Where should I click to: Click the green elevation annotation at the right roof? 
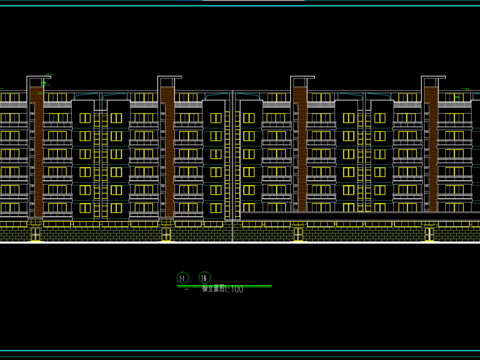coord(465,89)
